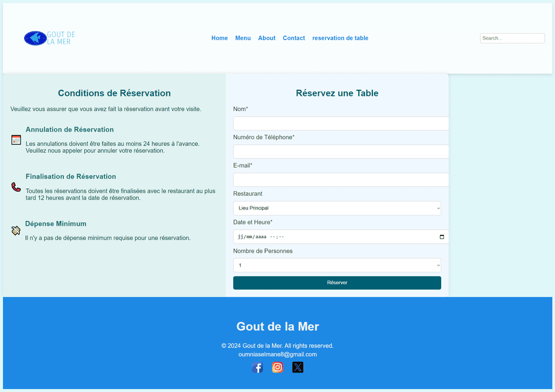Click the Nombre de Personnes label
Screen dimensions: 555x392
point(263,251)
